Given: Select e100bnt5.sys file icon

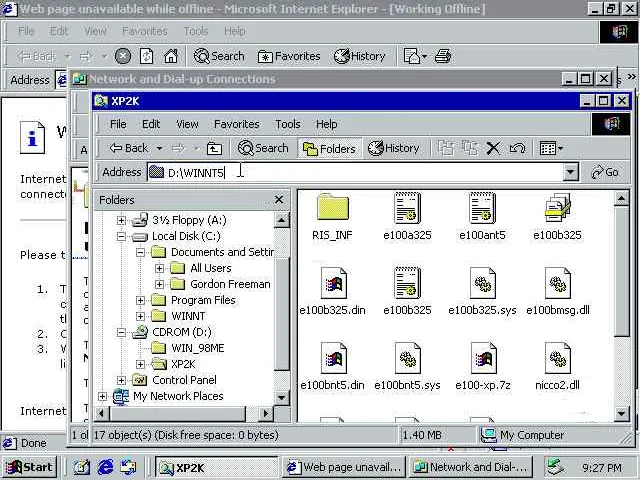Looking at the screenshot, I should [407, 358].
